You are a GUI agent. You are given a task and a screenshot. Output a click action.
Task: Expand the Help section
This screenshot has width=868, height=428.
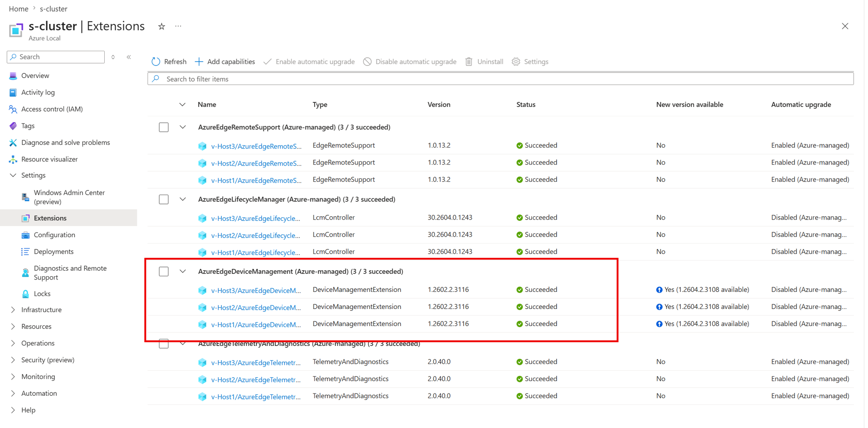pyautogui.click(x=13, y=410)
